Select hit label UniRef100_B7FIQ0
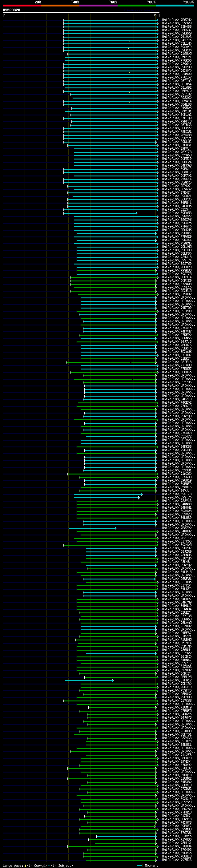This screenshot has height=868, width=197. (x=177, y=118)
